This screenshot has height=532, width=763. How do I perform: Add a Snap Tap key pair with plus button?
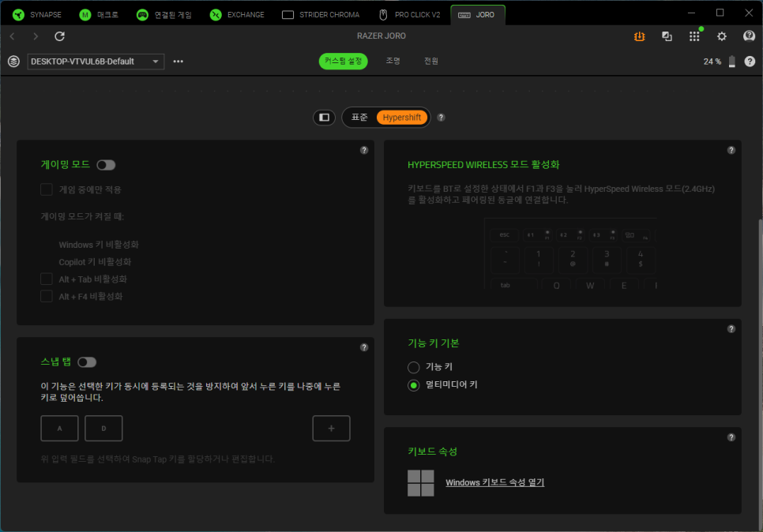(331, 429)
